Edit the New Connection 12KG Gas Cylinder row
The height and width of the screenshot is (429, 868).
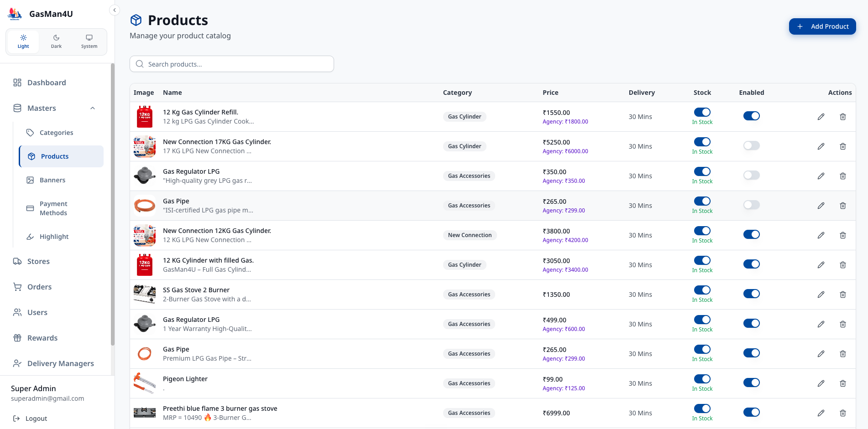click(x=821, y=235)
